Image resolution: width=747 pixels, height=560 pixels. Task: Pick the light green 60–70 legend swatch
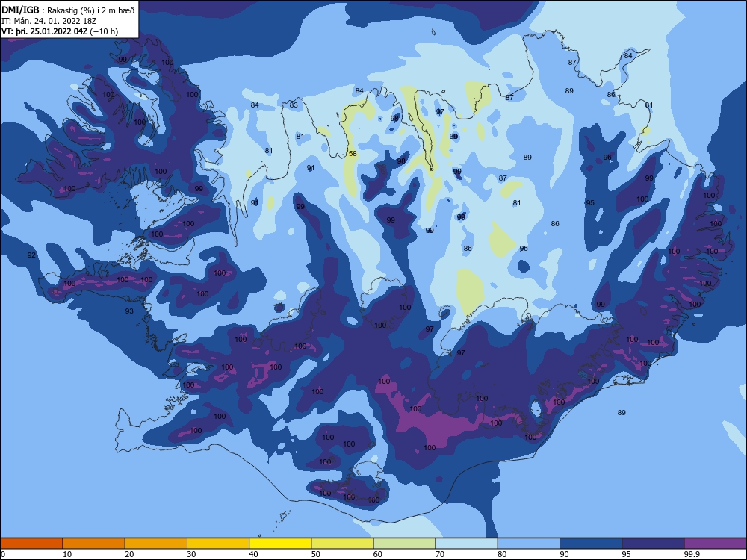(x=404, y=544)
